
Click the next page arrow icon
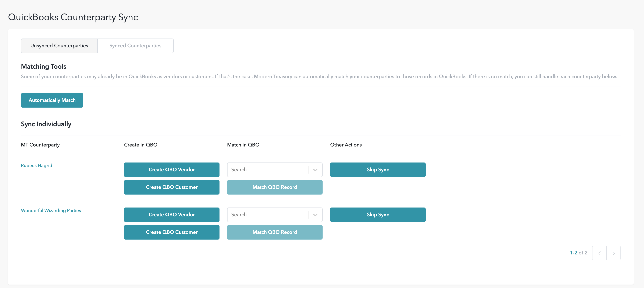pyautogui.click(x=613, y=253)
